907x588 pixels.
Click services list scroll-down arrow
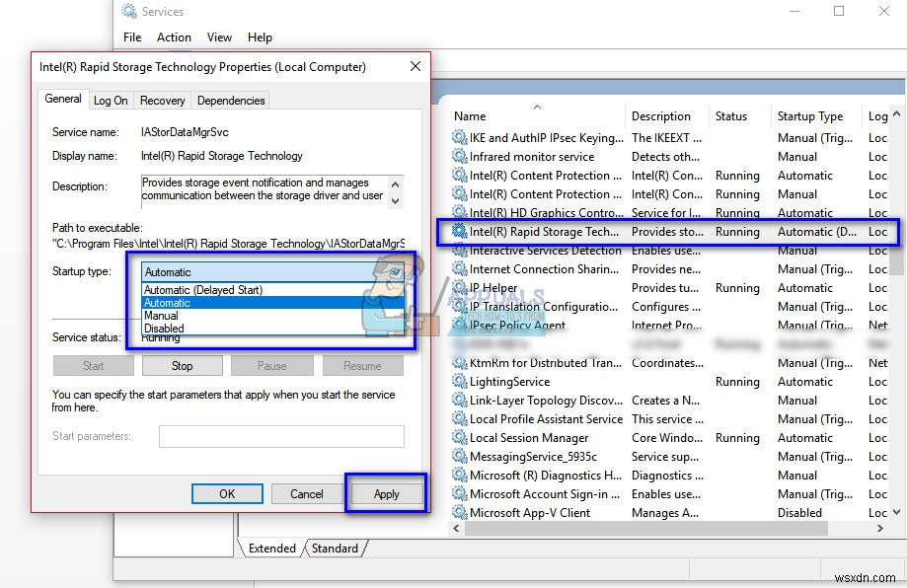896,512
